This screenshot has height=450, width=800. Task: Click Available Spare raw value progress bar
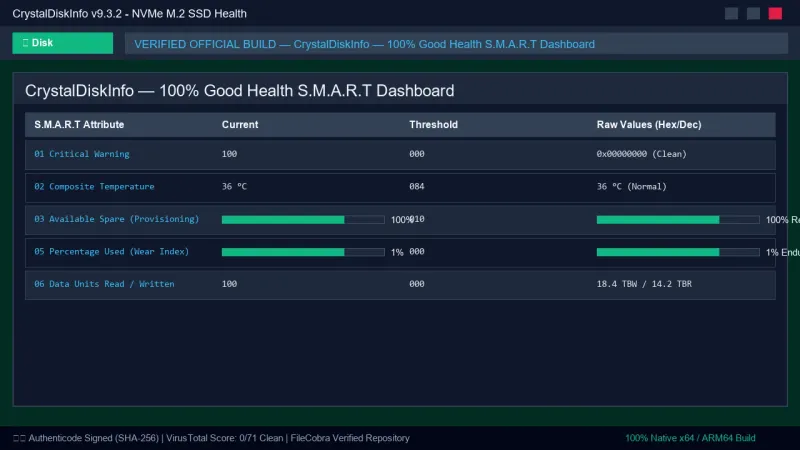click(678, 219)
